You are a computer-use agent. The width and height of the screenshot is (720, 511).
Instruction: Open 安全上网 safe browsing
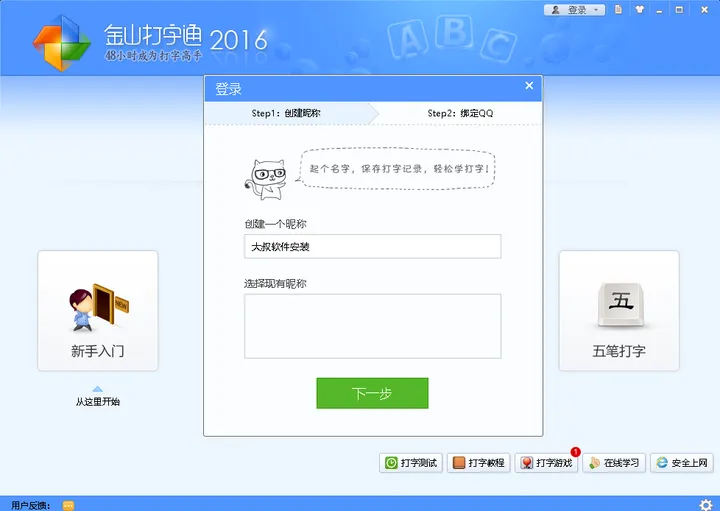(682, 463)
